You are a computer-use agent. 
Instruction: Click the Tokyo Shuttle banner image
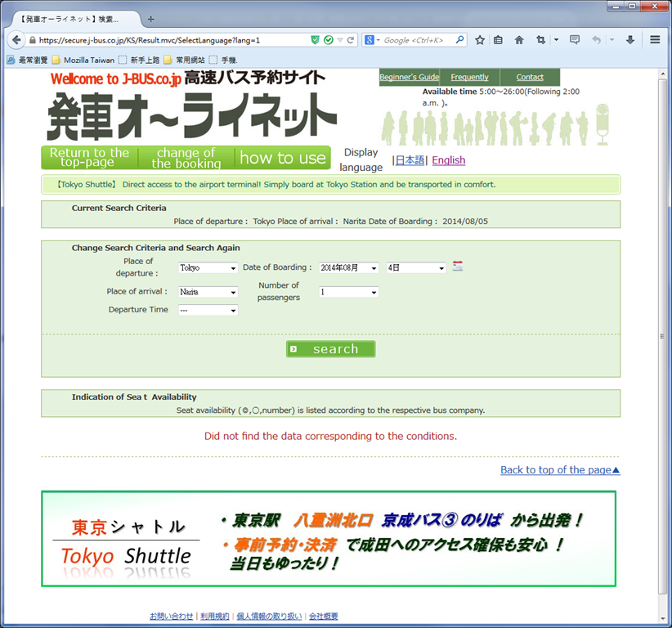tap(329, 539)
